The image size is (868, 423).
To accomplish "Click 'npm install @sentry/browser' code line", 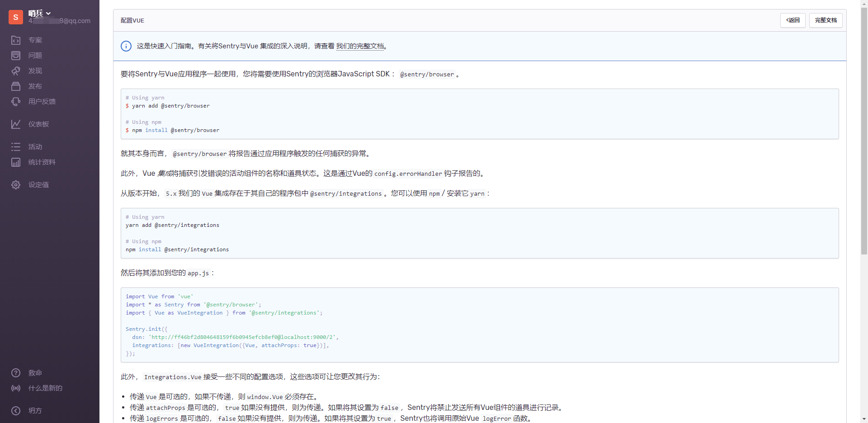I will click(x=173, y=130).
